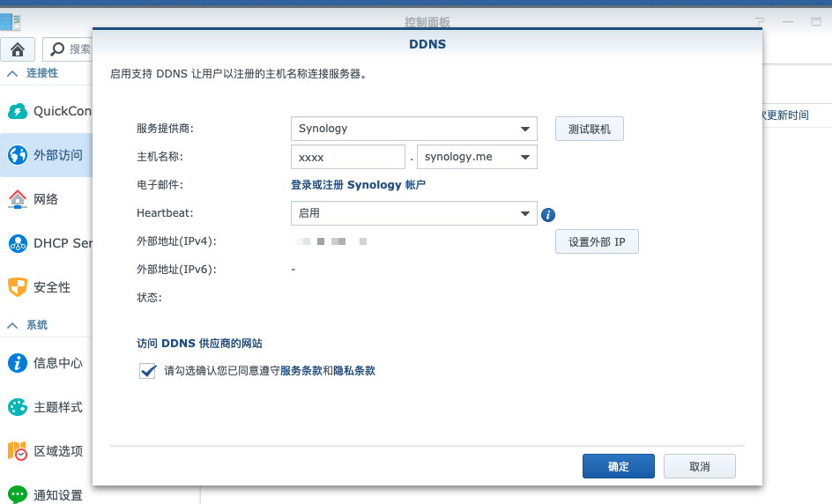Open the QuickConnect cloud icon
Viewport: 832px width, 504px height.
(18, 111)
